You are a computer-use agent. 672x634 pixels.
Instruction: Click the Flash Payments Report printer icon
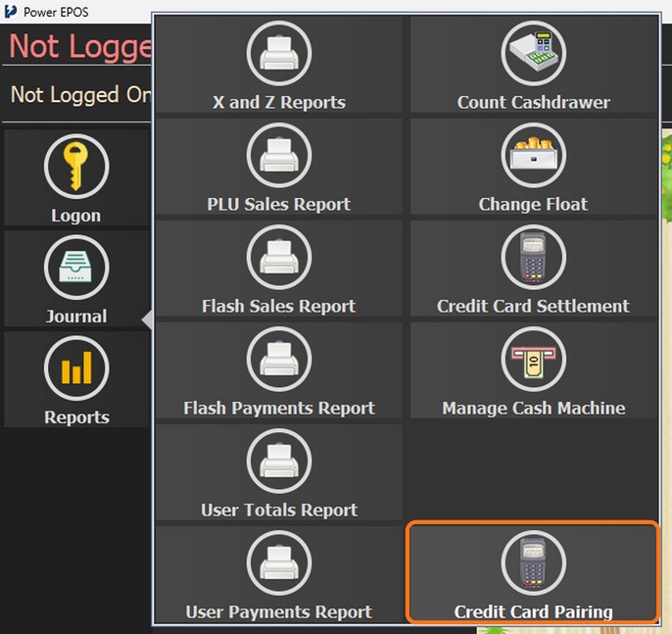pyautogui.click(x=279, y=360)
